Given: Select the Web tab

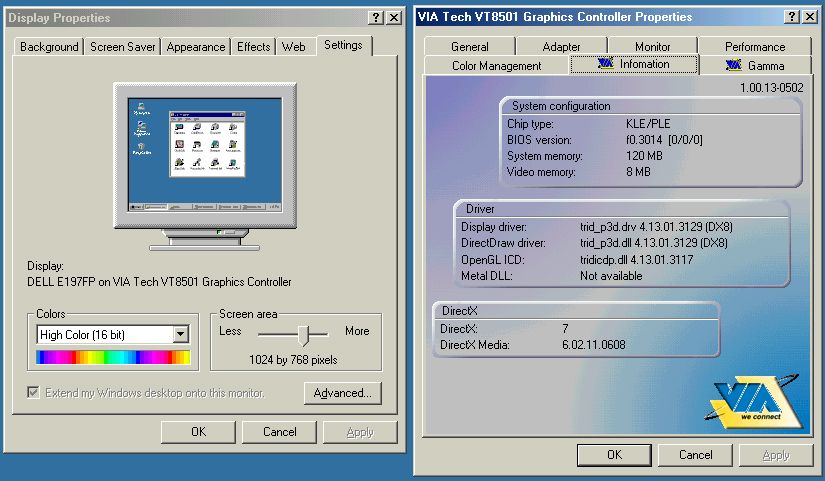Looking at the screenshot, I should pyautogui.click(x=294, y=47).
